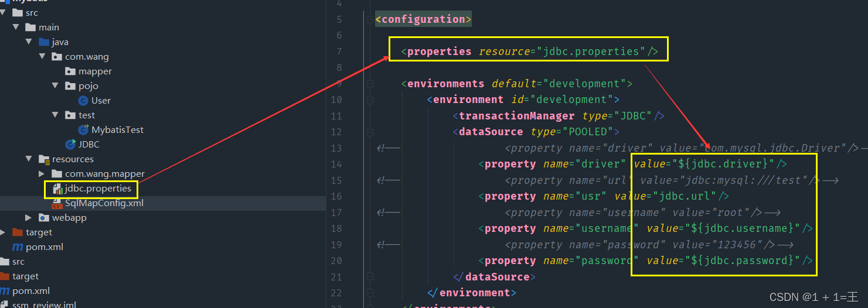
Task: Click the mapper package icon under com.wang
Action: click(x=70, y=71)
